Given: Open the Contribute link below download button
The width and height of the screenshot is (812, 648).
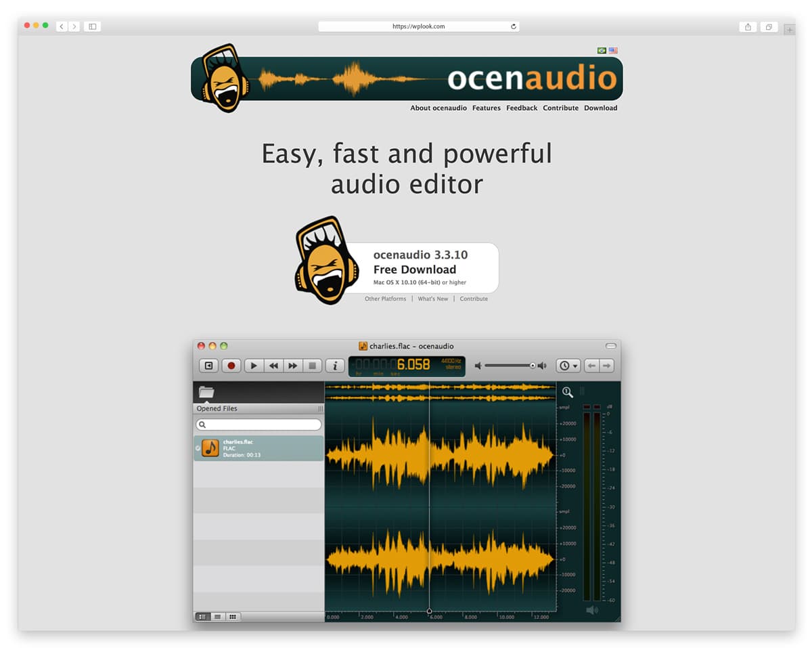Looking at the screenshot, I should click(474, 299).
